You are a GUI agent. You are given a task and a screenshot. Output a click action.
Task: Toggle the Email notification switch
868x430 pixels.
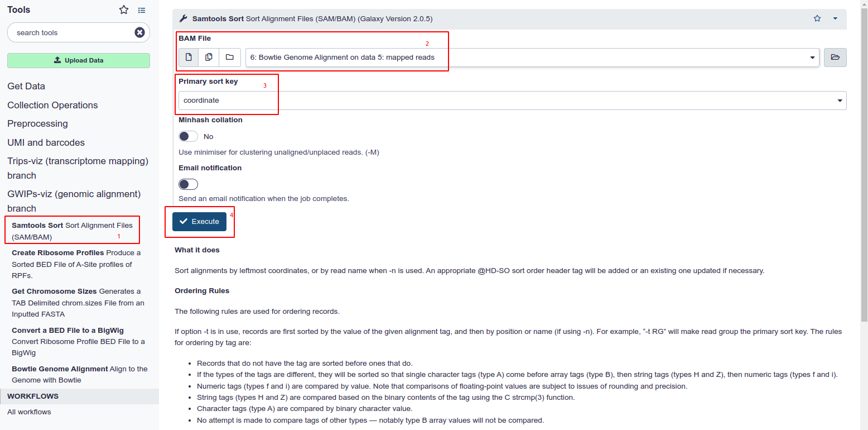click(x=188, y=184)
